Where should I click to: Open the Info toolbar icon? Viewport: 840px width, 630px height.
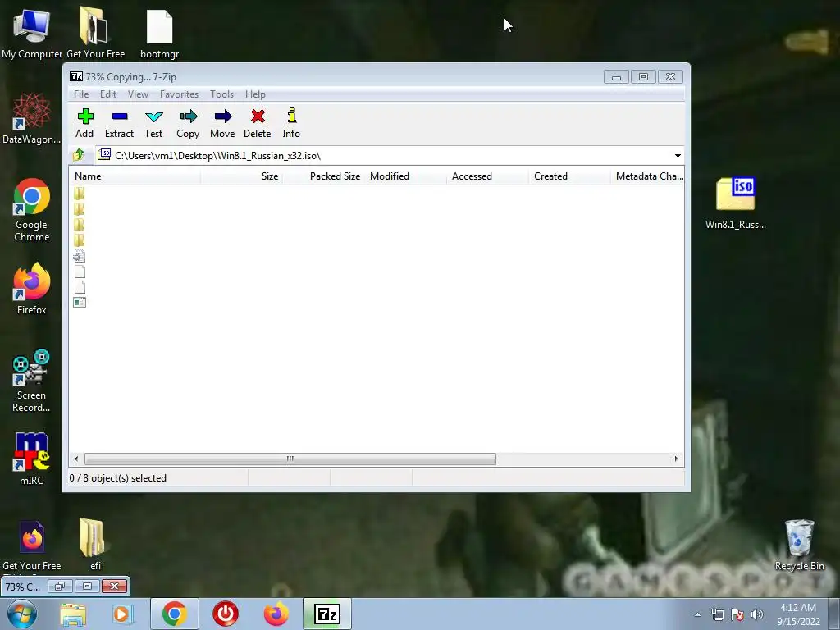pos(291,124)
